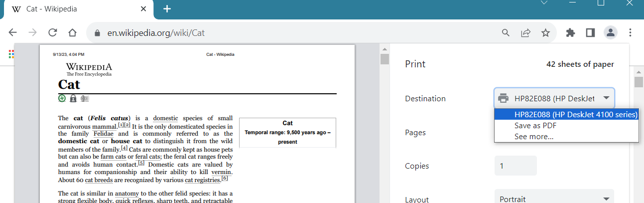Click the farm cats link
Screen dimensions: 644x203
coord(113,157)
